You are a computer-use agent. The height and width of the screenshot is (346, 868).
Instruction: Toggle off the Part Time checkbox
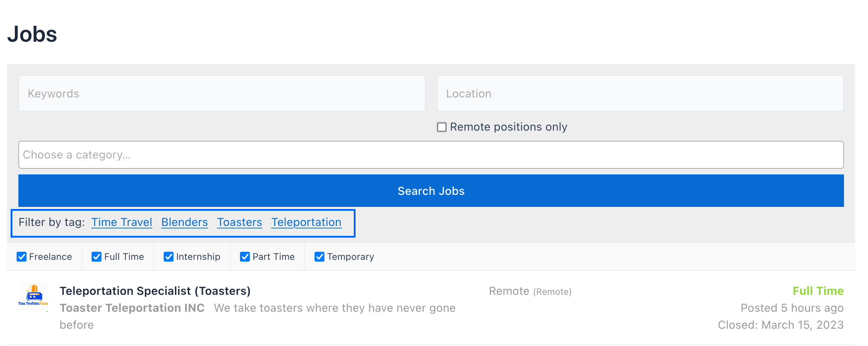[245, 257]
